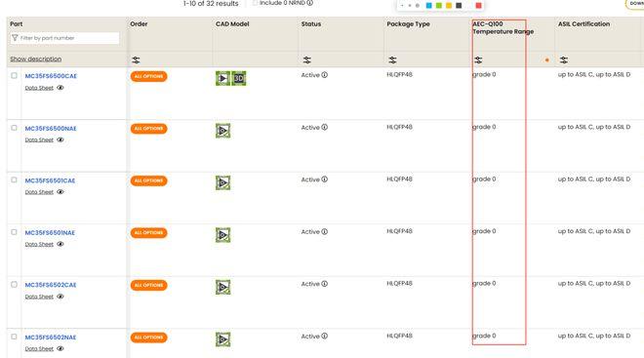Expand filter options under Order column

(x=136, y=60)
